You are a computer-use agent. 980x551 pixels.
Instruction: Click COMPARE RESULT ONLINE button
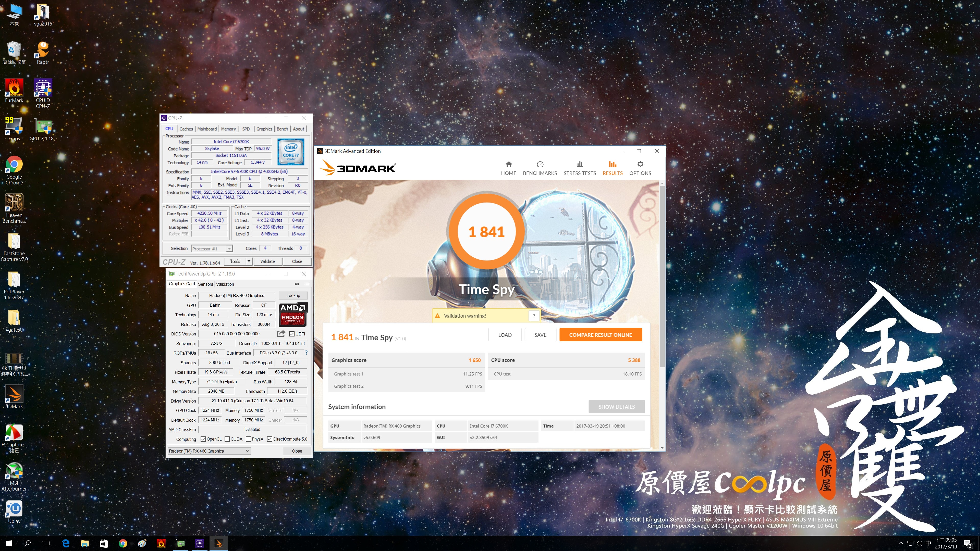[601, 335]
